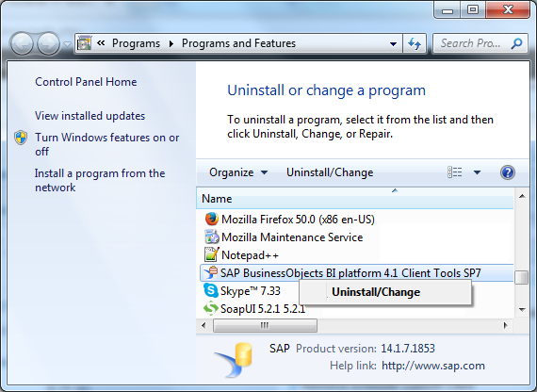The height and width of the screenshot is (392, 537).
Task: Go to Control Panel Home
Action: coord(86,82)
